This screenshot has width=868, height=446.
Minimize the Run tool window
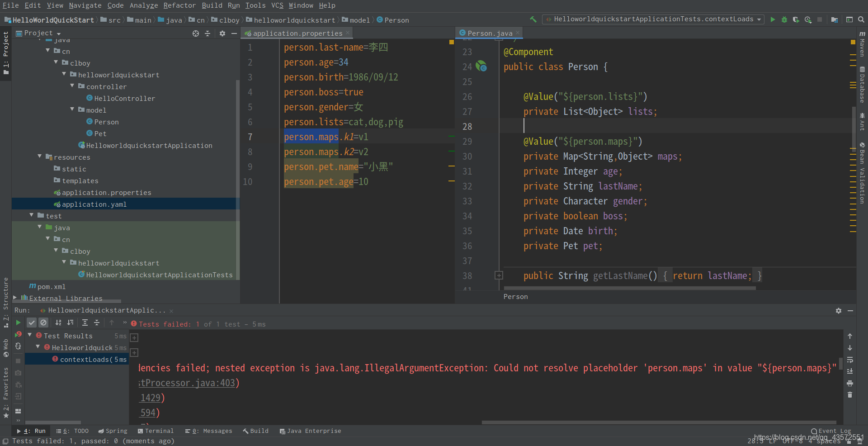850,311
